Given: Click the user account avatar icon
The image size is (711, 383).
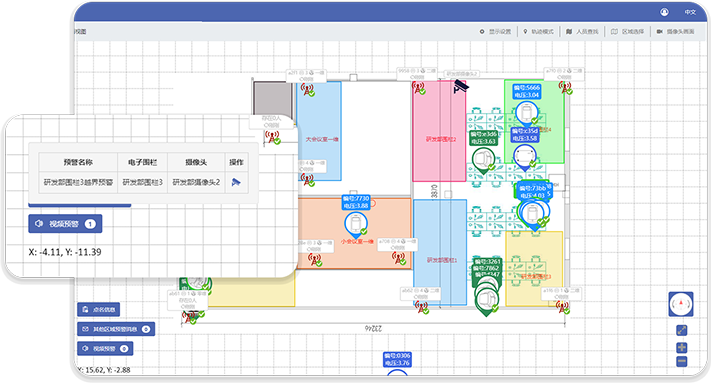Looking at the screenshot, I should point(664,12).
